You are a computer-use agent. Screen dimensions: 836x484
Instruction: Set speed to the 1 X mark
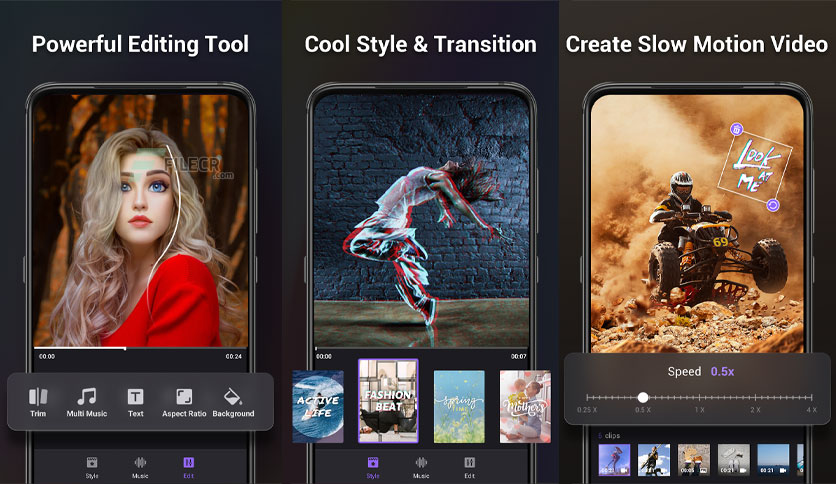coord(700,397)
